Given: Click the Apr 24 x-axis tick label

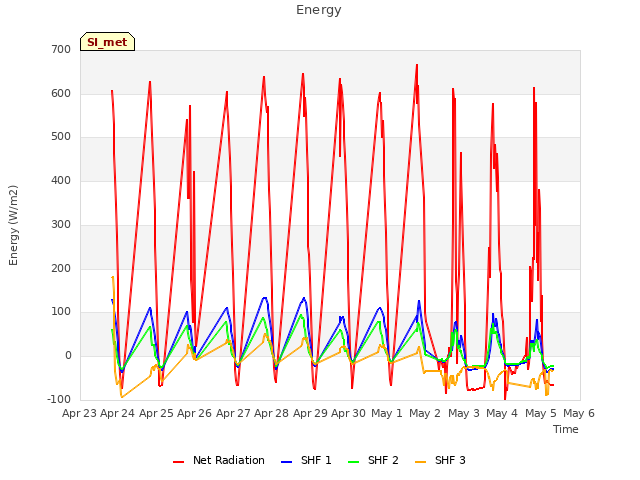Looking at the screenshot, I should 117,413.
